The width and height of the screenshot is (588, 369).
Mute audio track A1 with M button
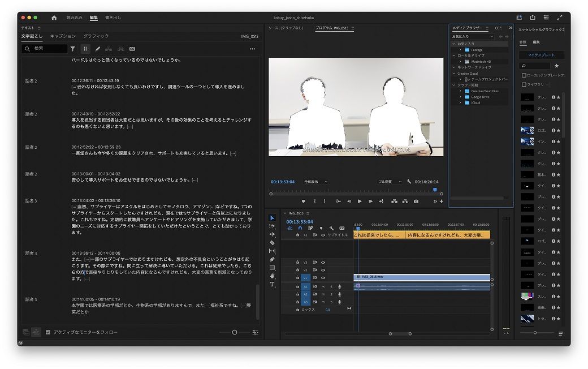(323, 286)
